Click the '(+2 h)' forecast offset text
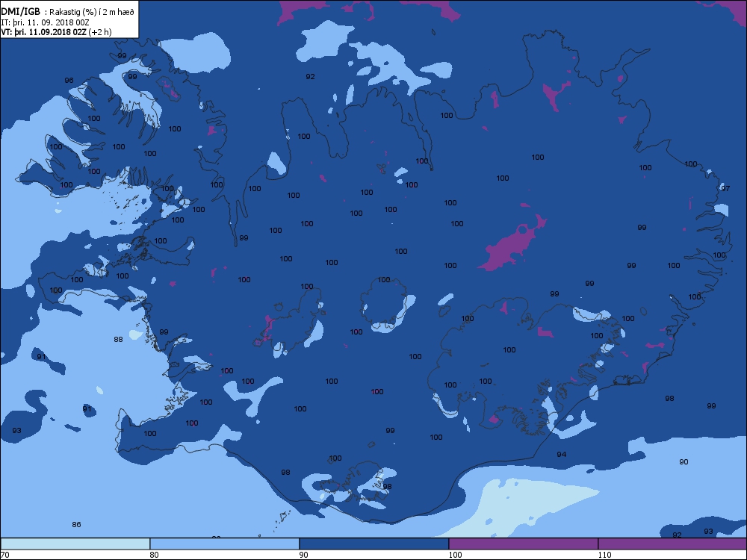This screenshot has width=747, height=560. pyautogui.click(x=100, y=32)
